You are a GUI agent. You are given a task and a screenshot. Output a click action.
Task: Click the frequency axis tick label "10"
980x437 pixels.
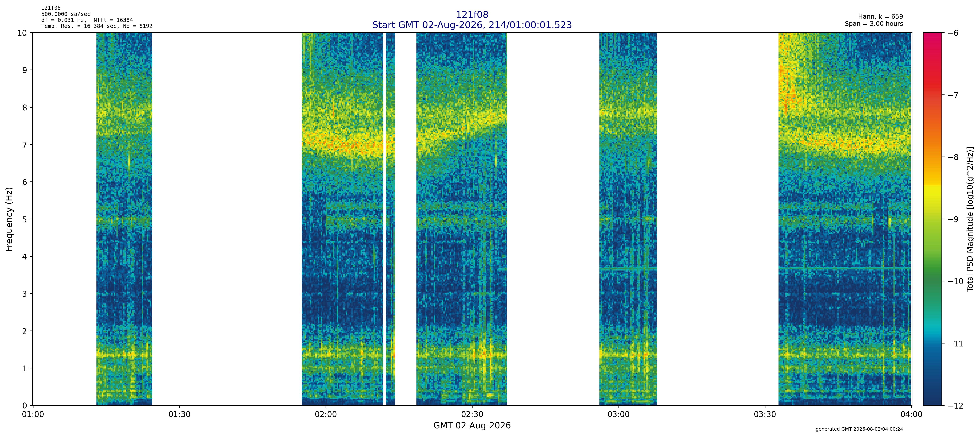22,33
